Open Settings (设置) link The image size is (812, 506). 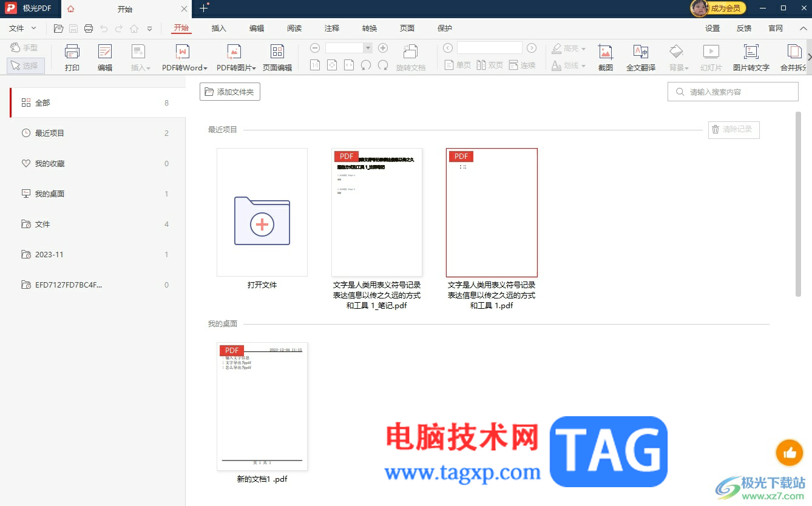click(712, 29)
